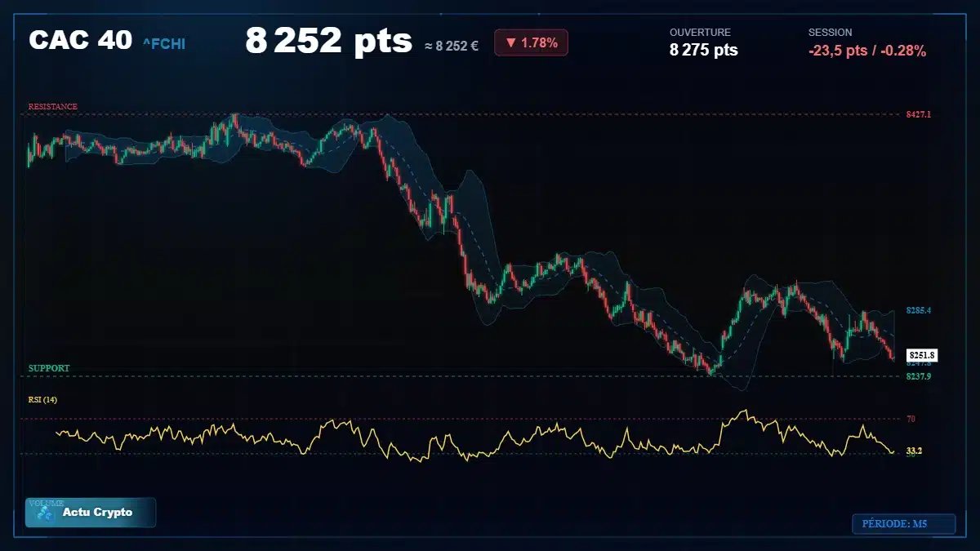
Task: Click the RSI 70 overbought level label
Action: pos(911,419)
